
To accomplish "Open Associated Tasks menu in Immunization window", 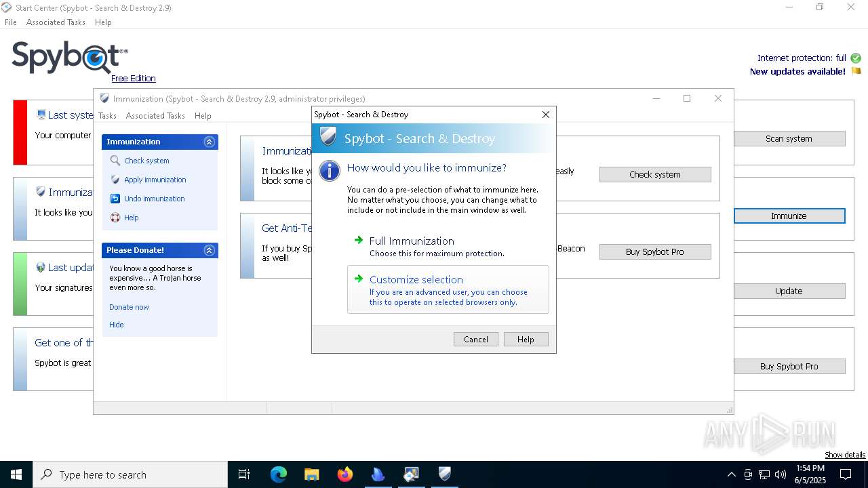I will tap(155, 116).
